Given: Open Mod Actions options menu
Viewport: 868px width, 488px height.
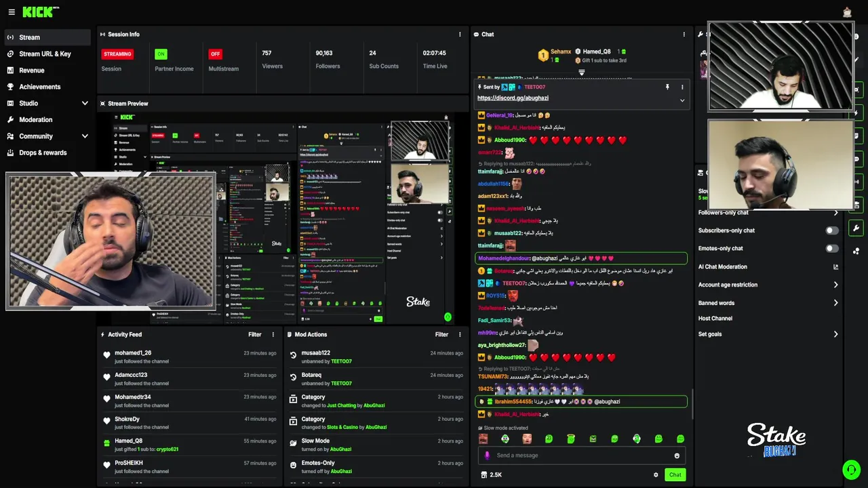Looking at the screenshot, I should pyautogui.click(x=460, y=335).
